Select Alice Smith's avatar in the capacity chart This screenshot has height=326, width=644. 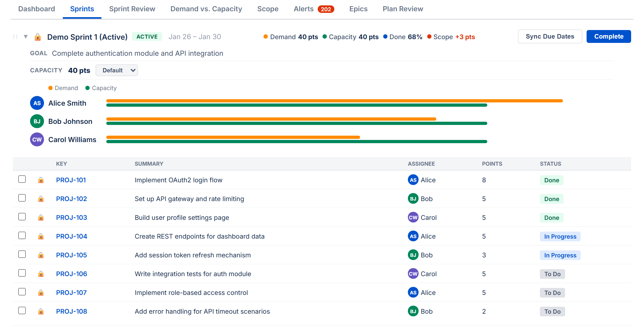tap(37, 103)
